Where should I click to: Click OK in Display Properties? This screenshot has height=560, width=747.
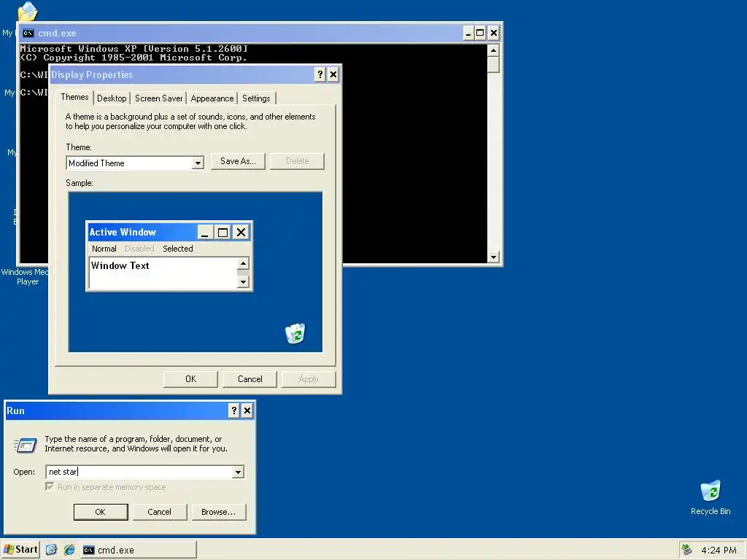pos(190,379)
